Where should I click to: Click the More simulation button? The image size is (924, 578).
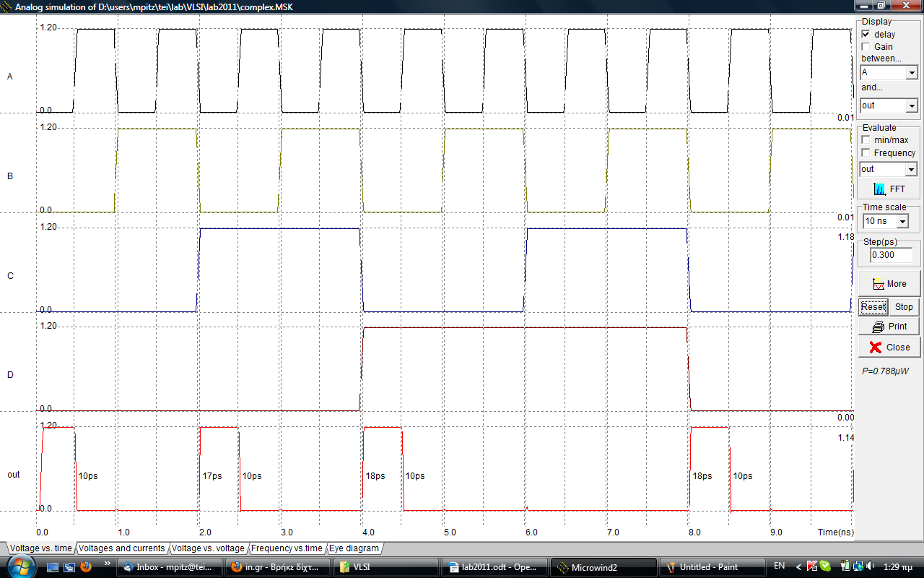(889, 284)
